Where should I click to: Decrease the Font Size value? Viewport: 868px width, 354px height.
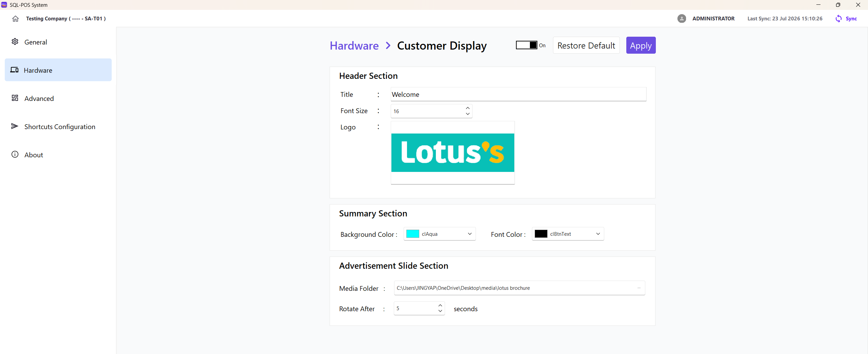[x=468, y=114]
